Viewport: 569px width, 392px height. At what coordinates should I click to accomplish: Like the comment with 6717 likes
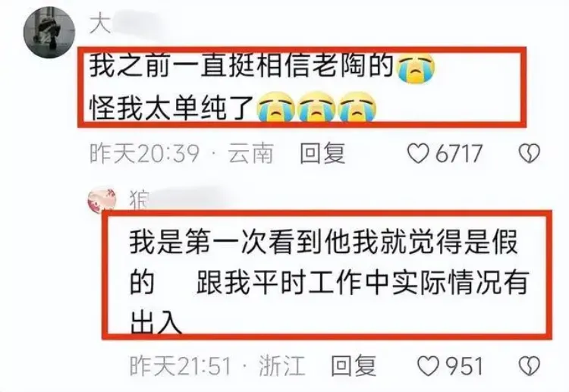[x=418, y=153]
